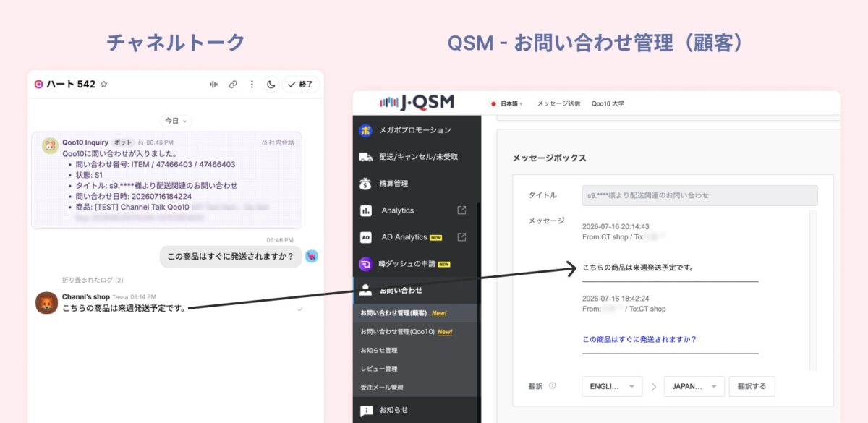Click the Channel Talk icon beside ハート 542
Image resolution: width=868 pixels, height=423 pixels.
(x=38, y=85)
